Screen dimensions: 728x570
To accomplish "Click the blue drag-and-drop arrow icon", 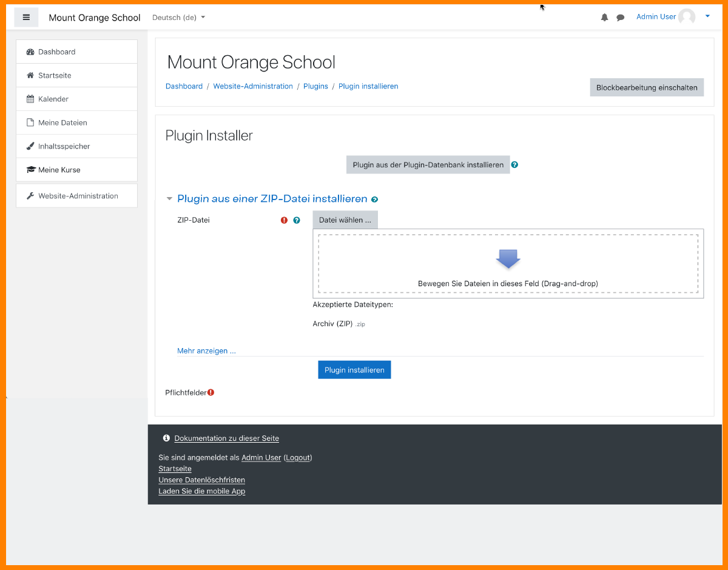I will (508, 259).
